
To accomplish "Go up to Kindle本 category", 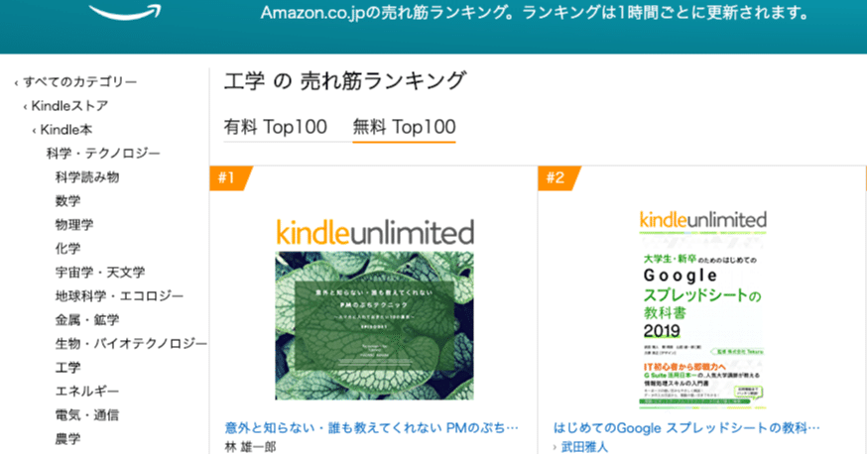I will pos(62,130).
